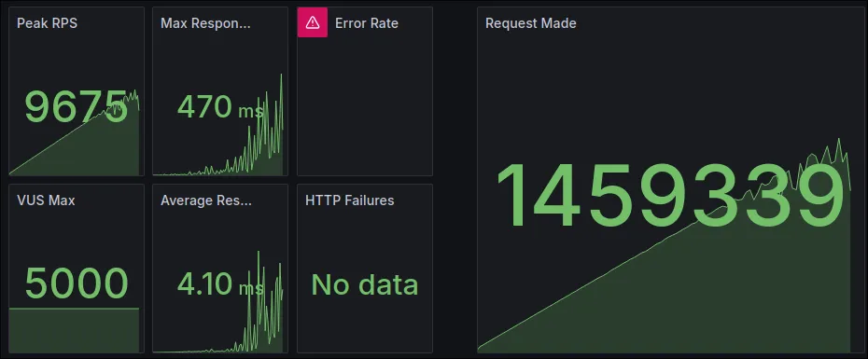Click the 4.10 ms average response value
The height and width of the screenshot is (359, 868).
220,283
